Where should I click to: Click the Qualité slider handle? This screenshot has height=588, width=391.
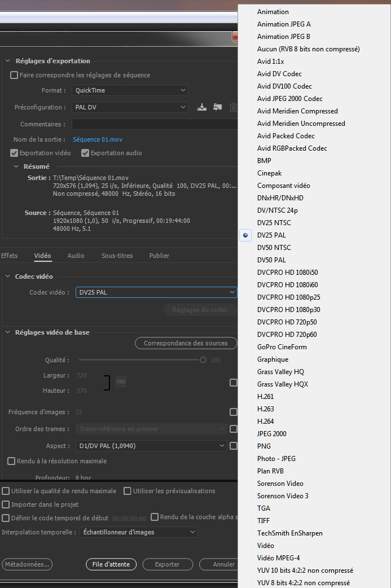point(203,360)
